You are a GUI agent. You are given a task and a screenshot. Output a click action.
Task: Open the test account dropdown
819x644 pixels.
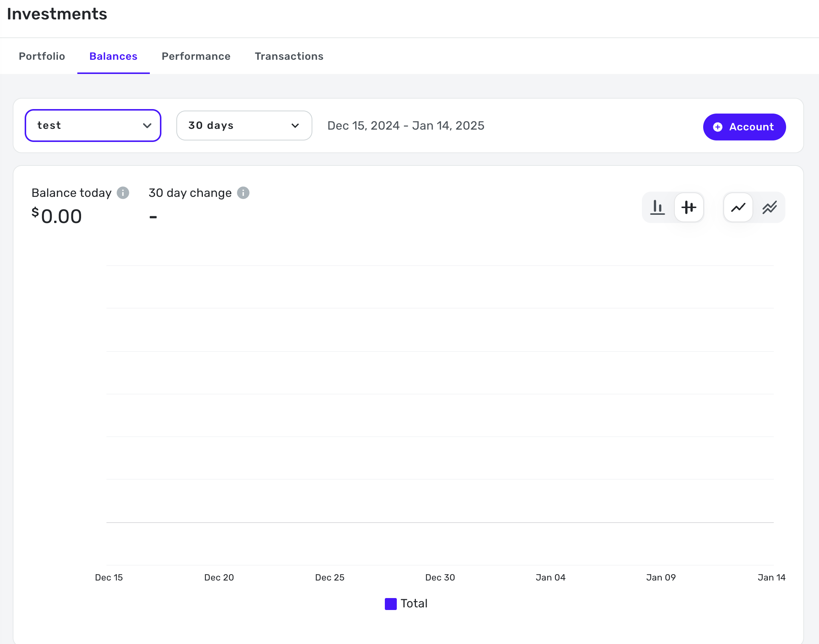(93, 126)
